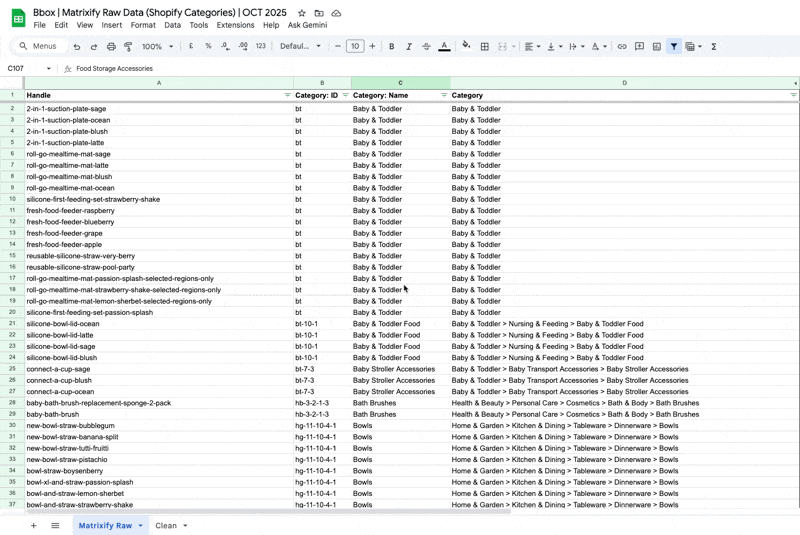Open the fill color picker

[466, 46]
